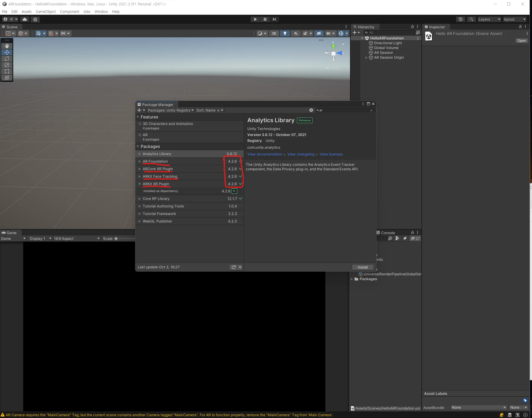Start Play mode
Screen dimensions: 532x418
(x=255, y=19)
